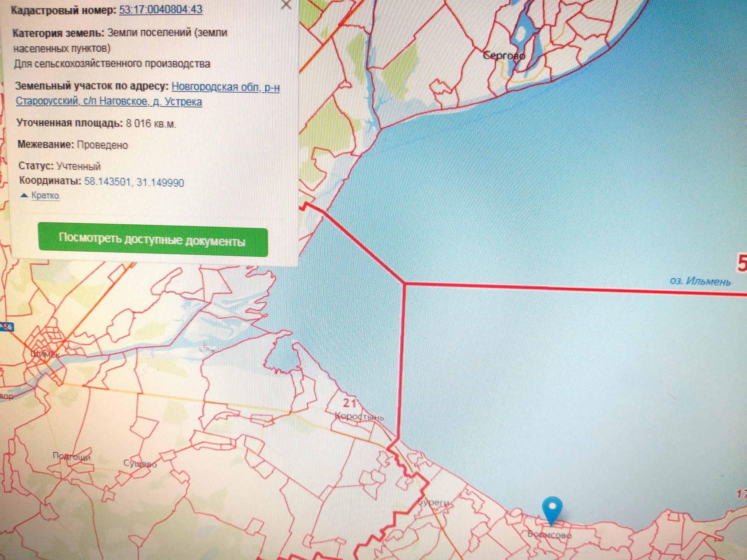The image size is (747, 560).
Task: Click the Подгощи village label
Action: point(72,456)
